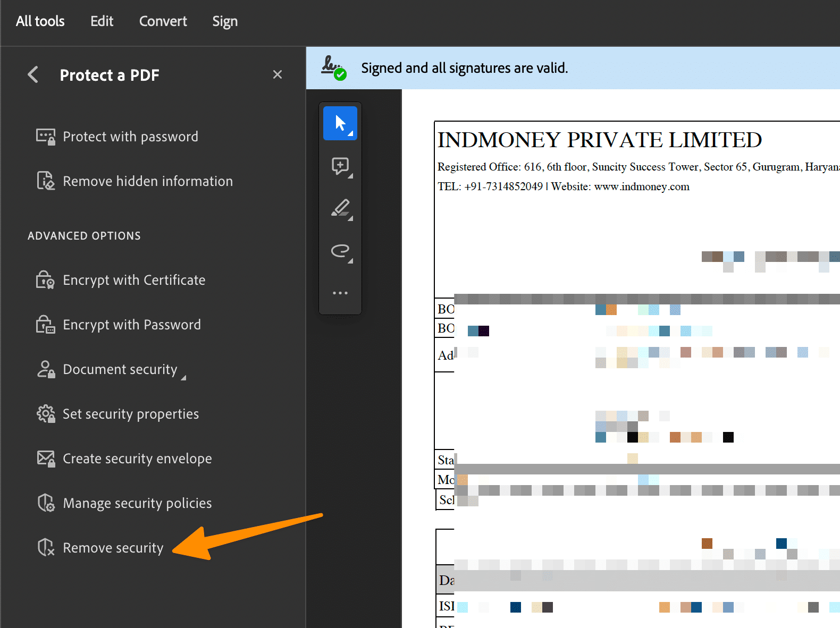Click the TEL: +91-7314852049 text
Screen dimensions: 840x628
pos(490,186)
